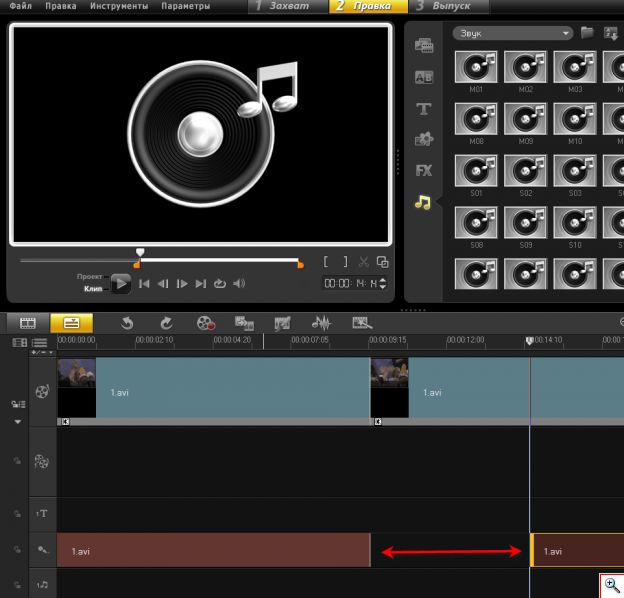Open the Titles library category
Screen dimensions: 624x598
click(423, 108)
